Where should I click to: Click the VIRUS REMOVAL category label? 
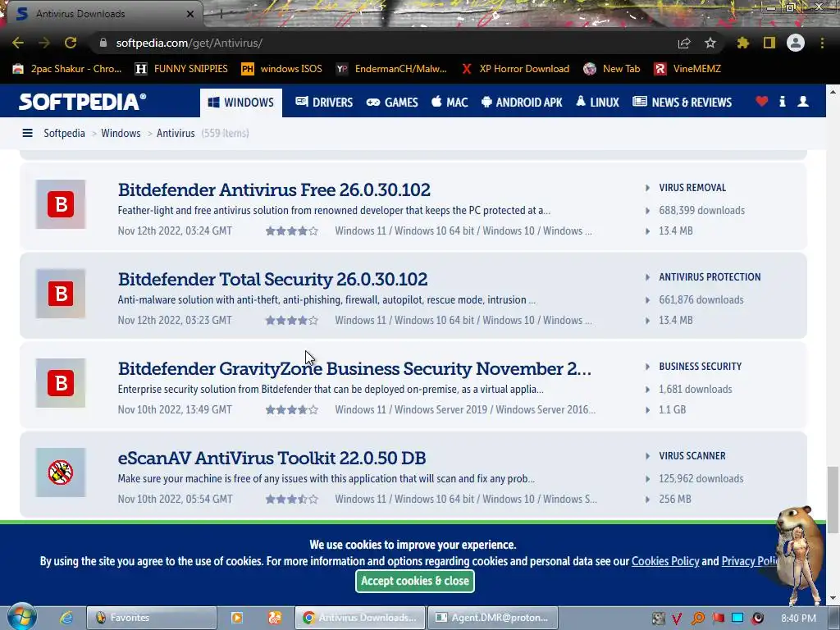point(692,188)
